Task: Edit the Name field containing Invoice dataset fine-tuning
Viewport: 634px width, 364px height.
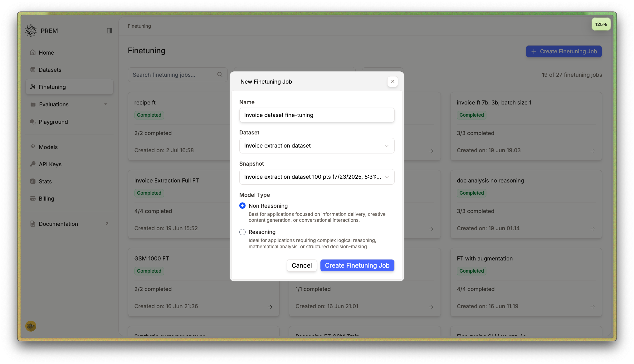Action: [317, 115]
